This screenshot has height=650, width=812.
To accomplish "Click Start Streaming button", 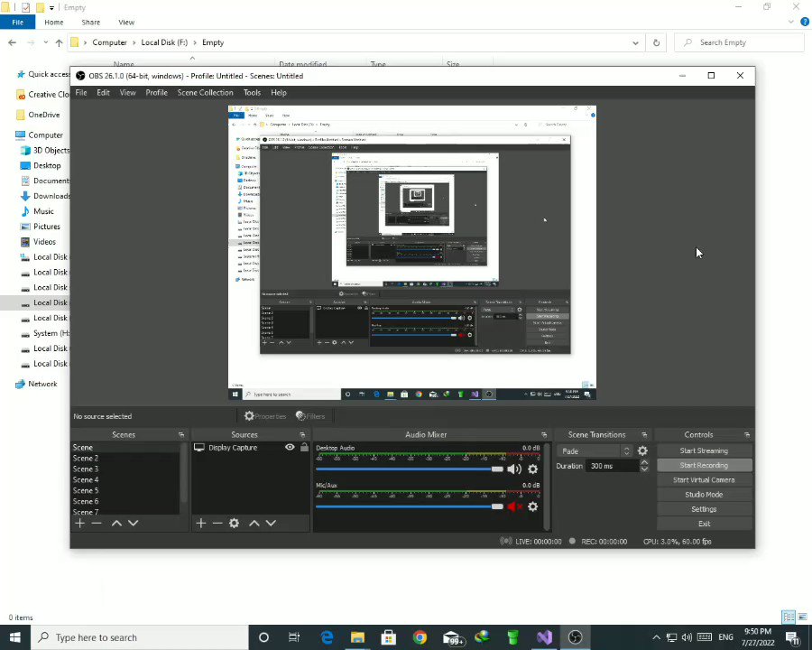I will pos(704,450).
